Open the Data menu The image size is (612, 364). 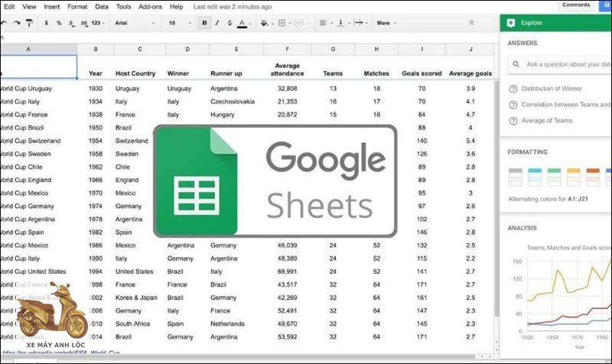[x=102, y=7]
